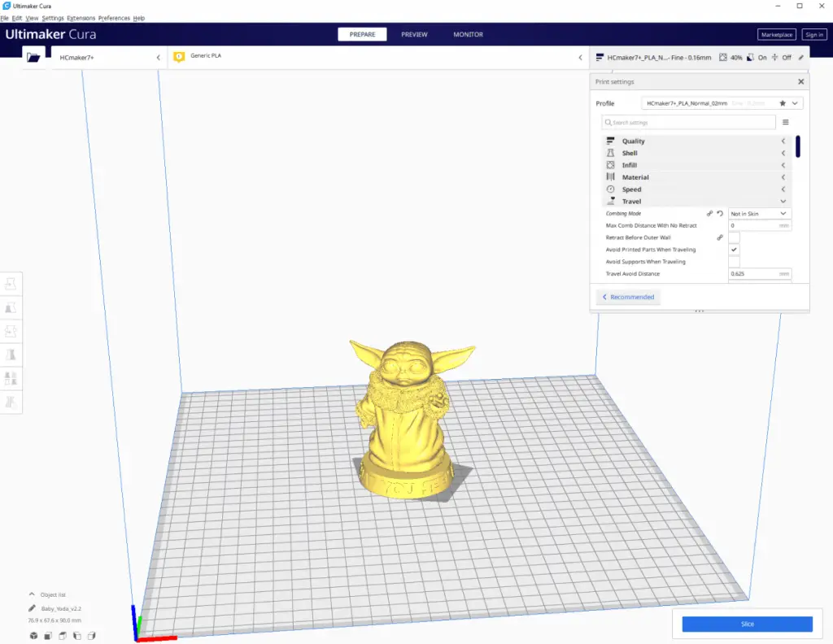Viewport: 833px width, 644px height.
Task: Switch to left side view cube icon
Action: (77, 636)
